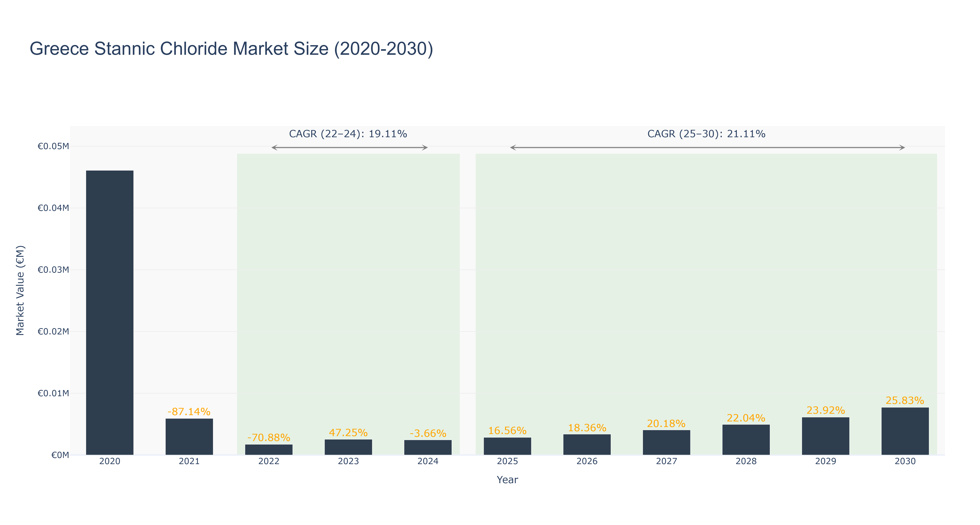Click the 22.04% growth label
This screenshot has width=980, height=525.
point(746,418)
